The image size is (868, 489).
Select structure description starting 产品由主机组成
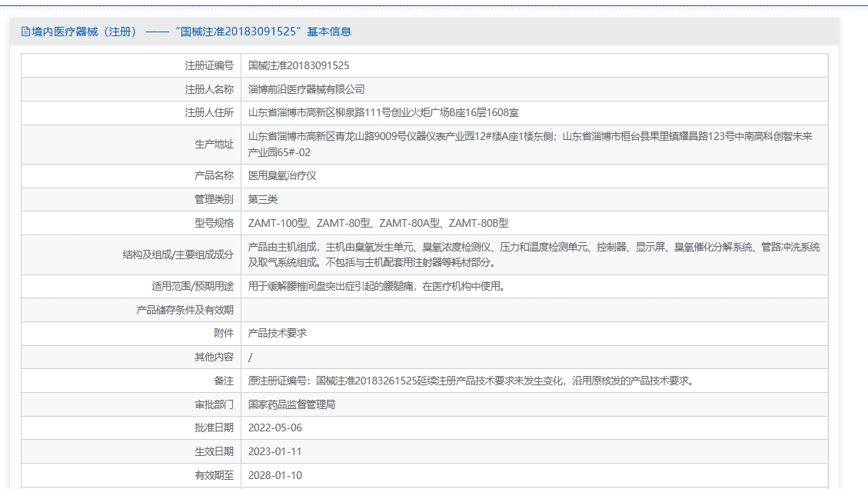pos(534,254)
